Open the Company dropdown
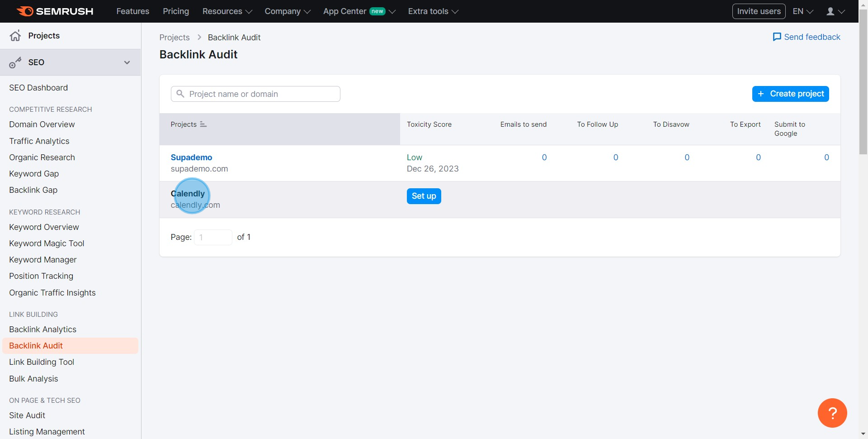The width and height of the screenshot is (868, 439). tap(288, 11)
